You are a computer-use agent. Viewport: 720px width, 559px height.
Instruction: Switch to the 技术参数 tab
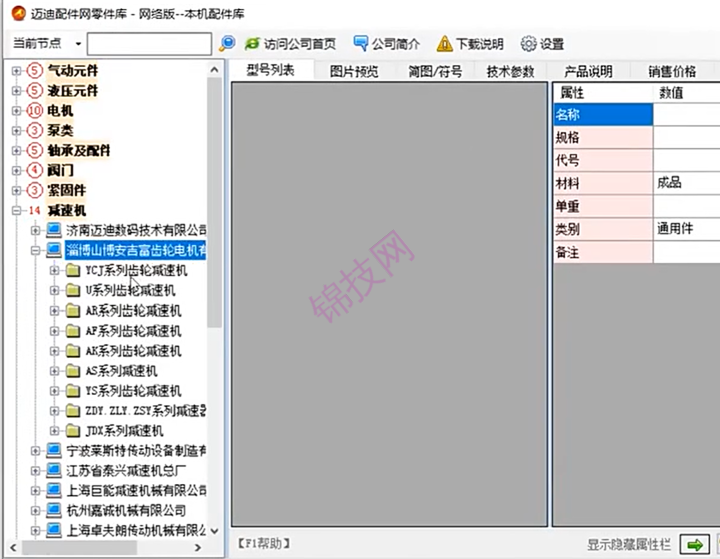point(511,72)
